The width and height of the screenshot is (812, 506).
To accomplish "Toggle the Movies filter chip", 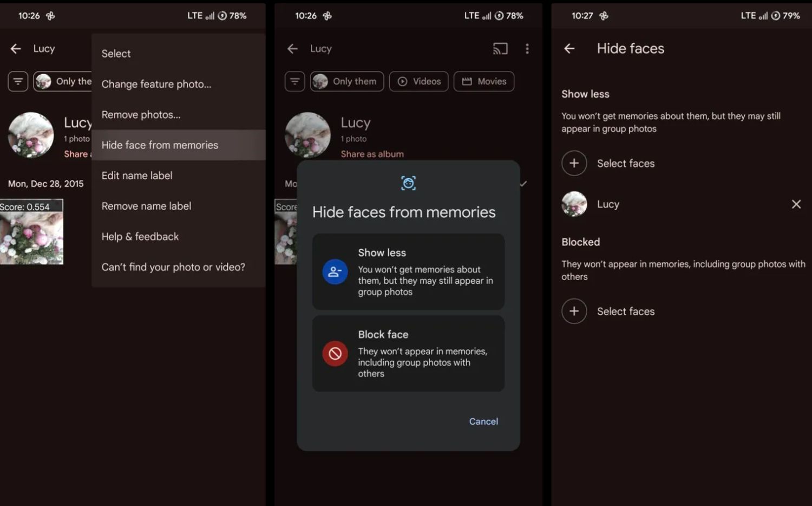I will point(483,81).
